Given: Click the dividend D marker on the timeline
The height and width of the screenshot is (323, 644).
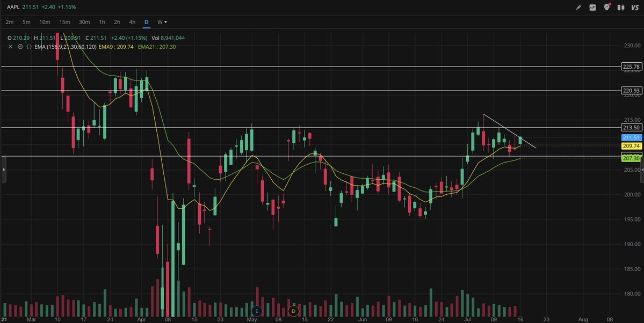Looking at the screenshot, I should tap(293, 311).
